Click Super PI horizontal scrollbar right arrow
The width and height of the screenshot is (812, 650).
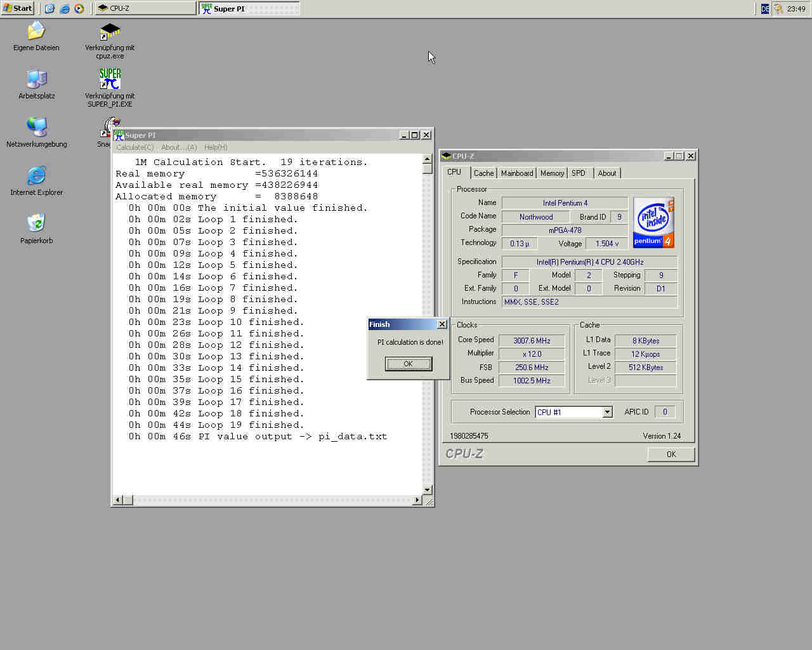click(417, 500)
